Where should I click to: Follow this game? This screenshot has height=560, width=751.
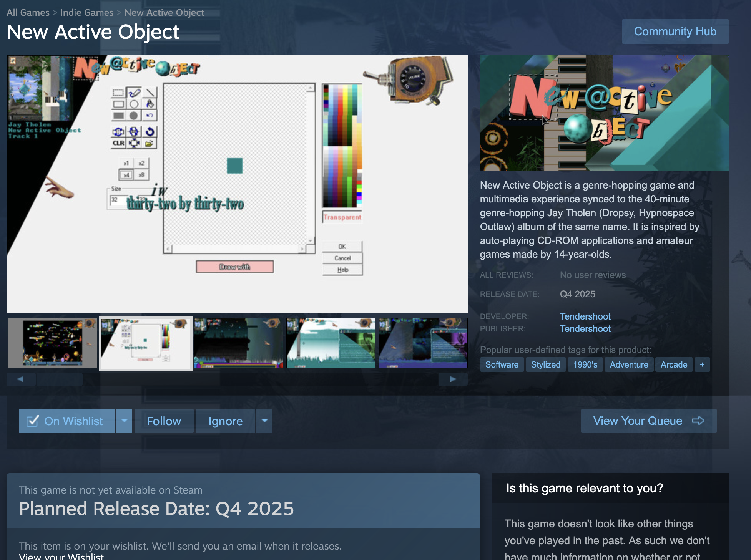[x=164, y=421]
